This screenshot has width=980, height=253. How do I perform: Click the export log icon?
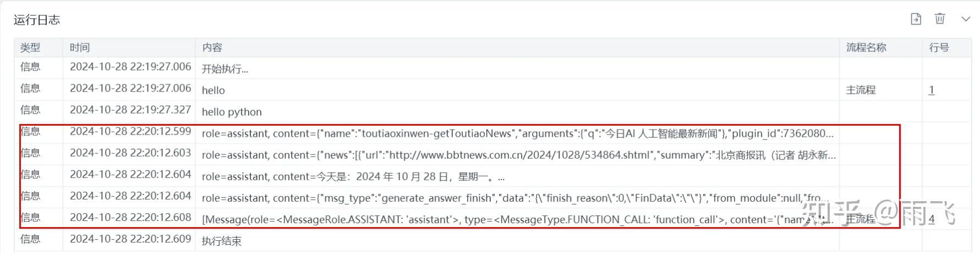tap(916, 19)
